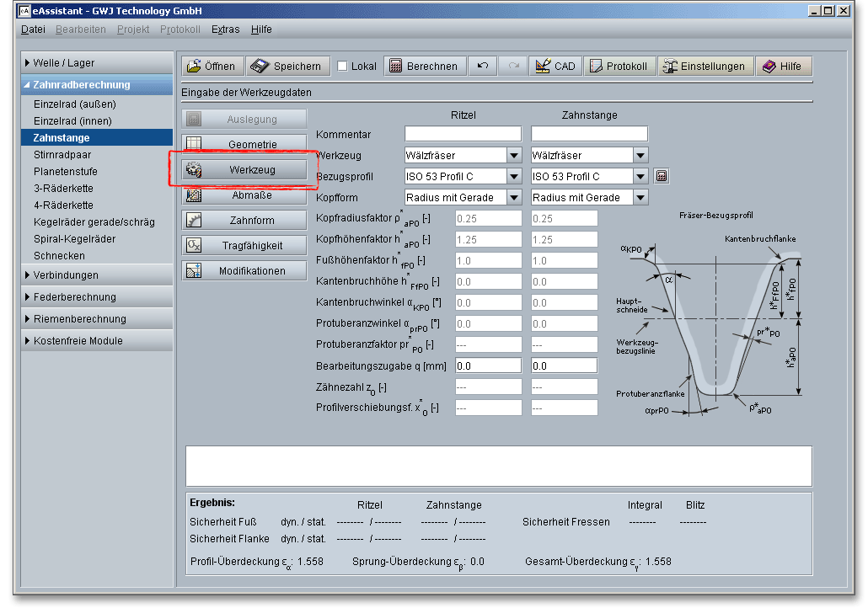Viewport: 868px width, 608px height.
Task: Open the CAD export button
Action: pos(555,67)
